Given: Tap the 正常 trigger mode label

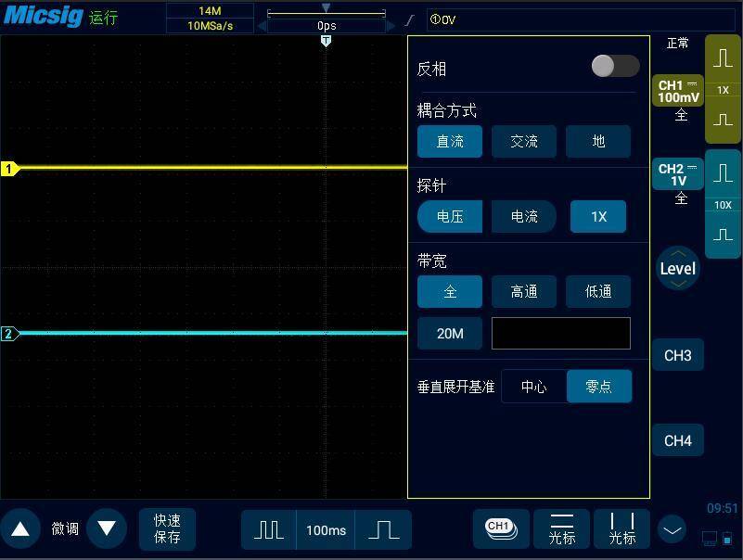Looking at the screenshot, I should click(x=678, y=44).
